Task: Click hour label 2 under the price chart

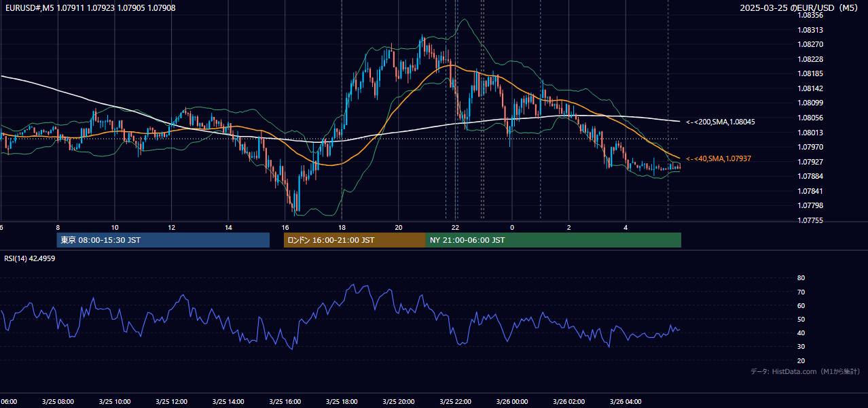Action: [569, 227]
